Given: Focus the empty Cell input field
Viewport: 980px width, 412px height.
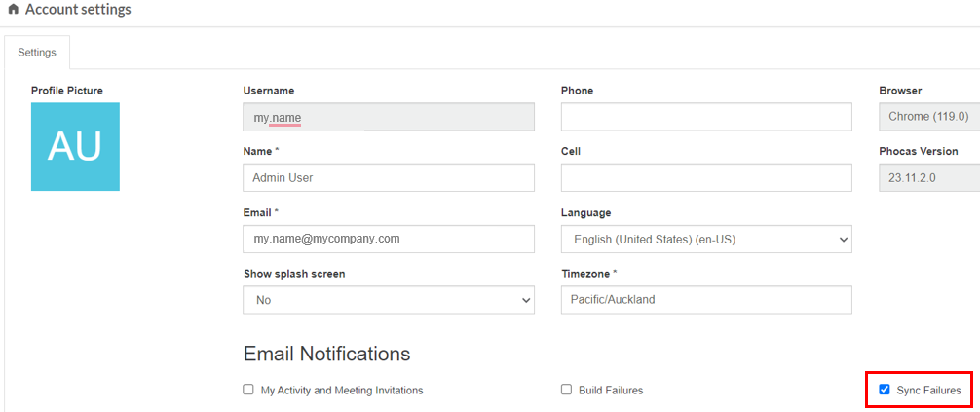Looking at the screenshot, I should [x=705, y=178].
